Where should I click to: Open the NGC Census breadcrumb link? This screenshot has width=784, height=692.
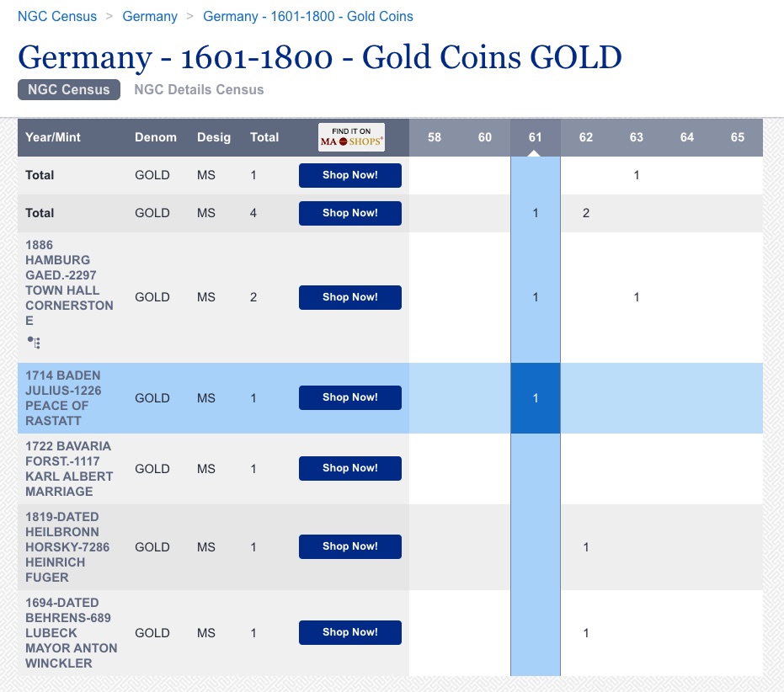[57, 16]
